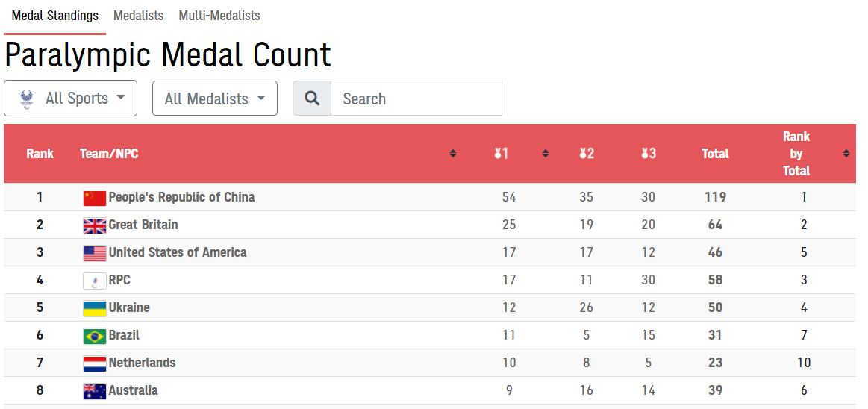Open the Netherlands team link
This screenshot has height=409, width=868.
[142, 363]
